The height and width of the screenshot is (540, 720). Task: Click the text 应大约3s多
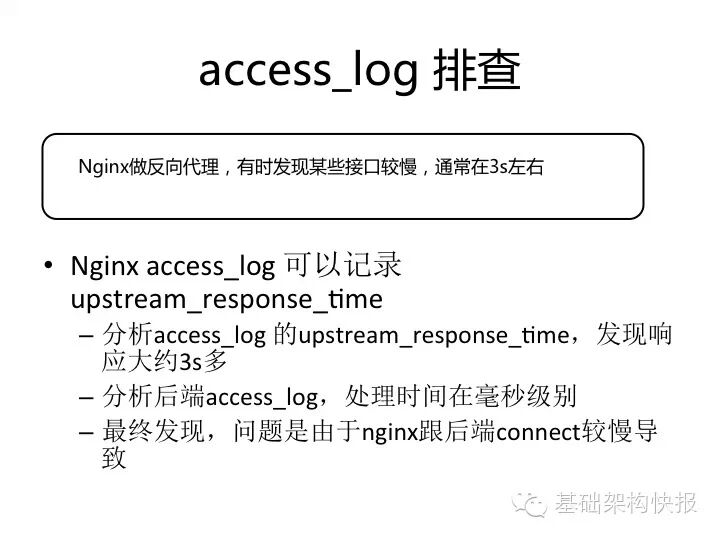pos(164,361)
